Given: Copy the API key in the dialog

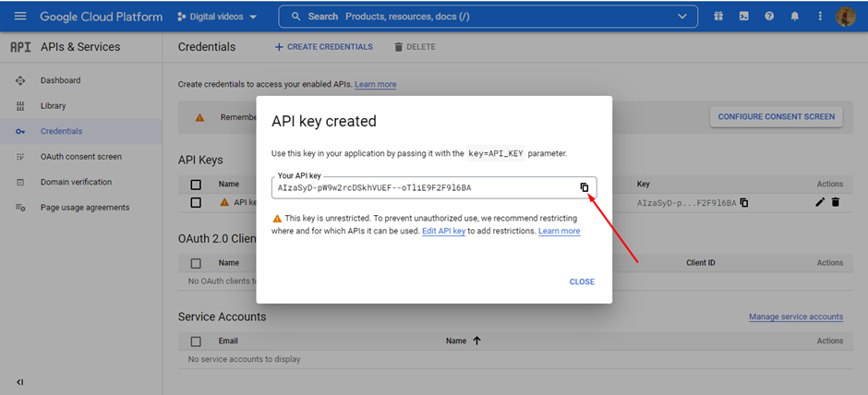Looking at the screenshot, I should [x=584, y=187].
